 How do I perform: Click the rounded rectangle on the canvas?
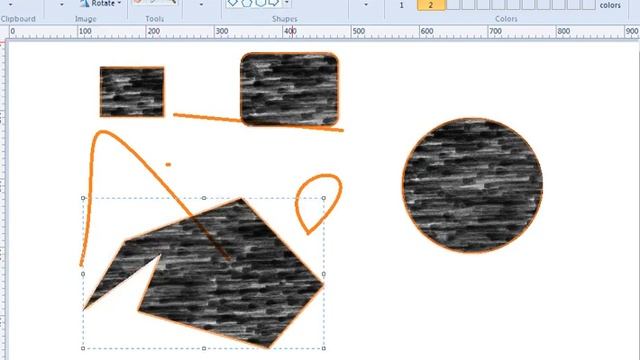289,89
